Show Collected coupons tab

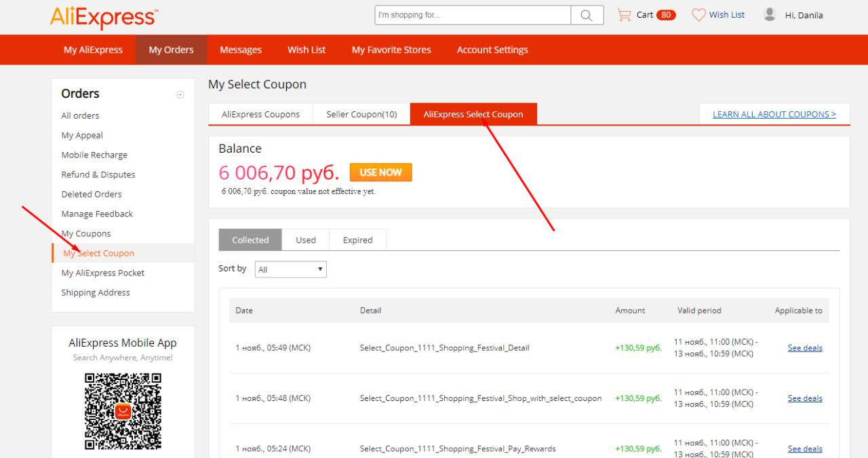250,240
